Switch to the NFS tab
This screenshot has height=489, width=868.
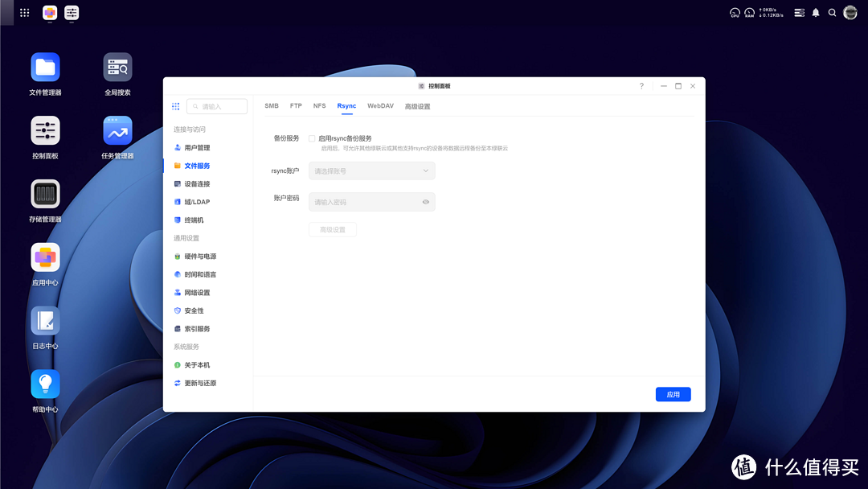(x=319, y=106)
